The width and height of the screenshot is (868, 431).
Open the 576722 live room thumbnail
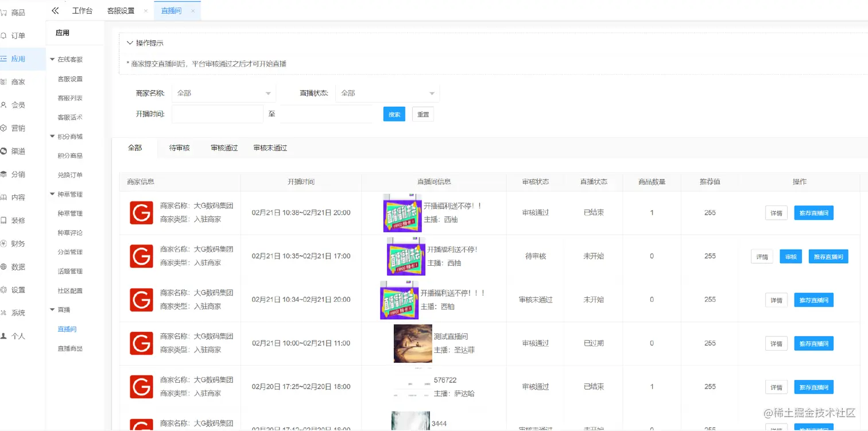click(413, 387)
